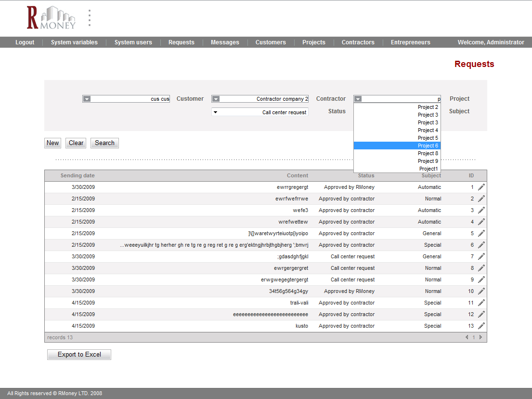The height and width of the screenshot is (399, 532).
Task: Click the General subject in row ID 5
Action: click(x=432, y=233)
